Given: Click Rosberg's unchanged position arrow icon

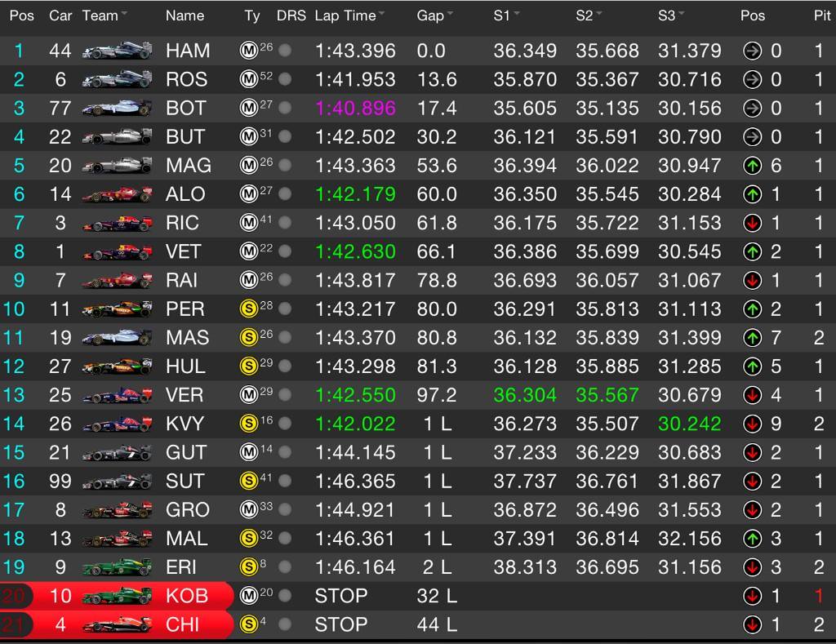Looking at the screenshot, I should click(x=752, y=80).
